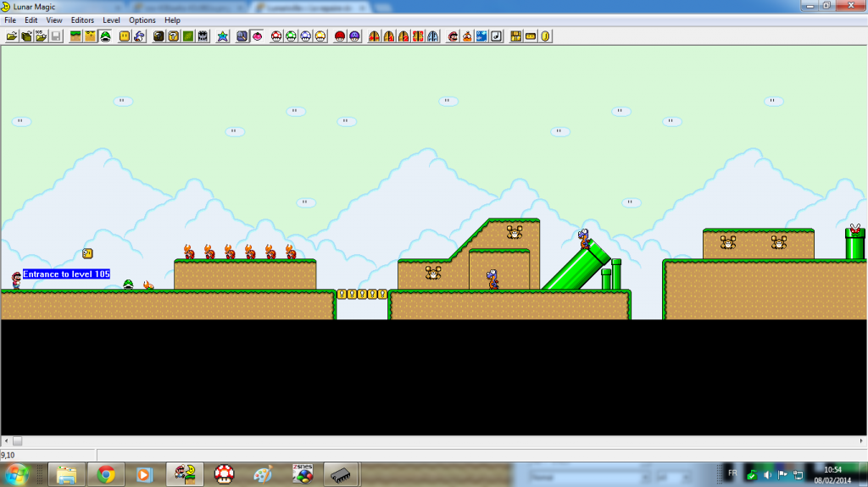Viewport: 868px width, 487px height.
Task: Click the purple poison mushroom icon
Action: (355, 36)
